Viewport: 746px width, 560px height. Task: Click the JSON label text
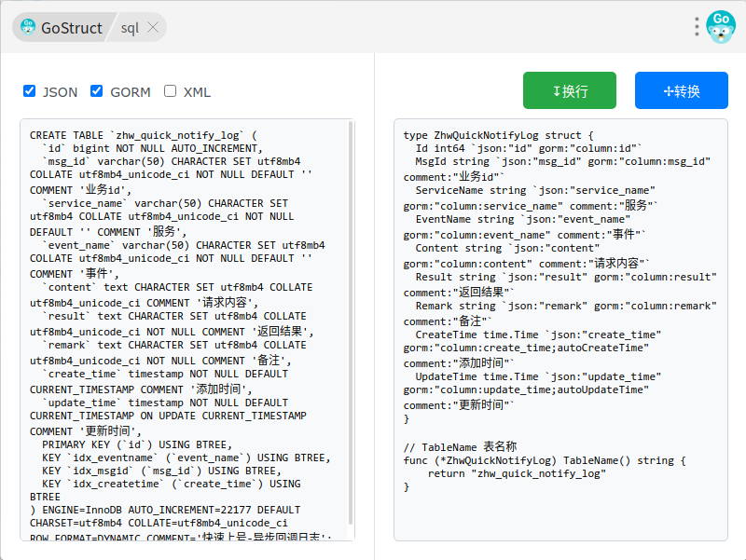[61, 92]
